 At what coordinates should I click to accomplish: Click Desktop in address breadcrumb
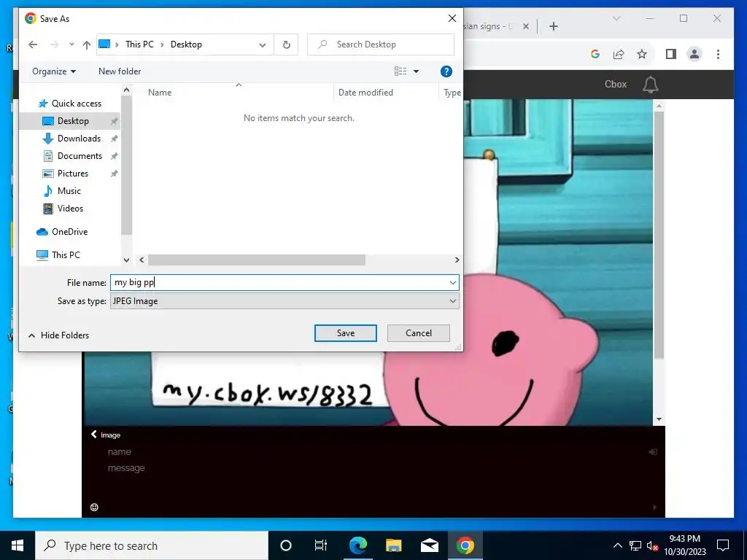point(186,44)
